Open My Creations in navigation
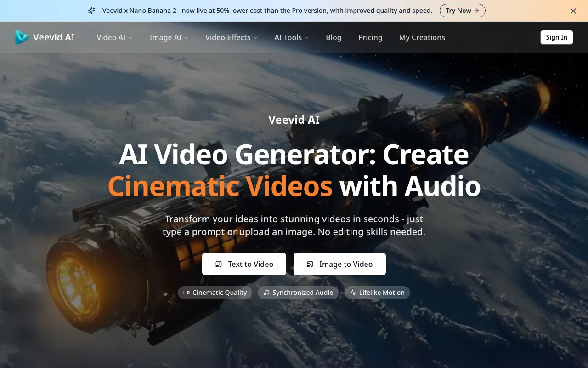Image resolution: width=588 pixels, height=368 pixels. [x=422, y=37]
